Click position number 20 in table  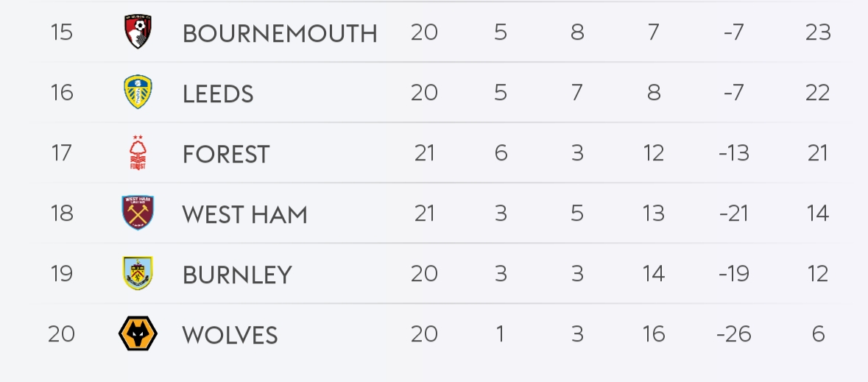(x=62, y=334)
